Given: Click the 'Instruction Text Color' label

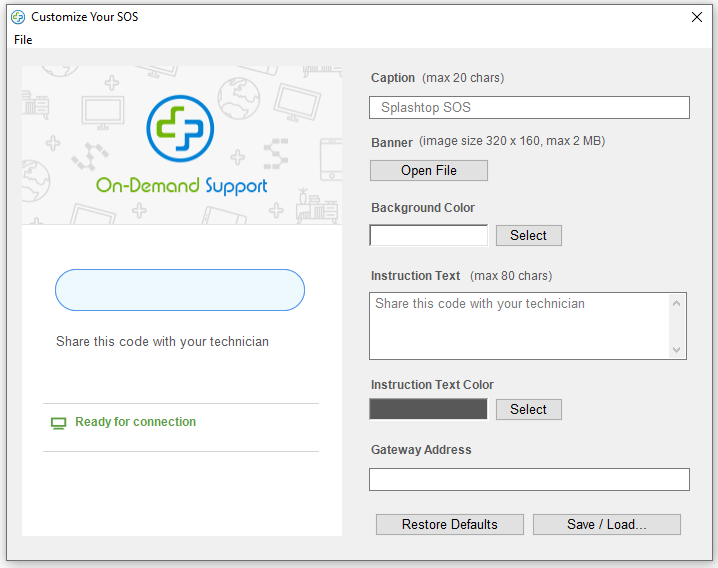Looking at the screenshot, I should (432, 385).
